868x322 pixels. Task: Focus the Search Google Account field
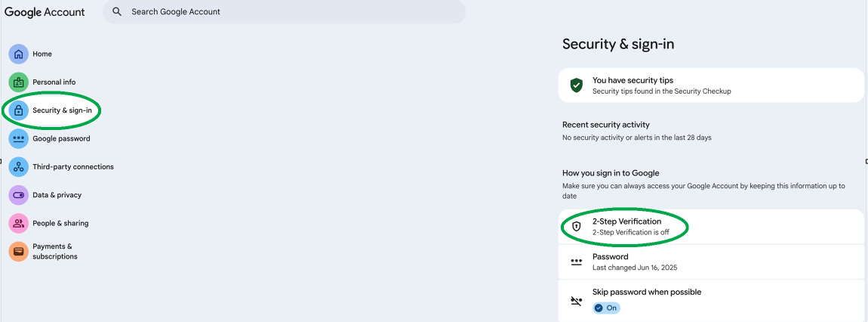(287, 12)
